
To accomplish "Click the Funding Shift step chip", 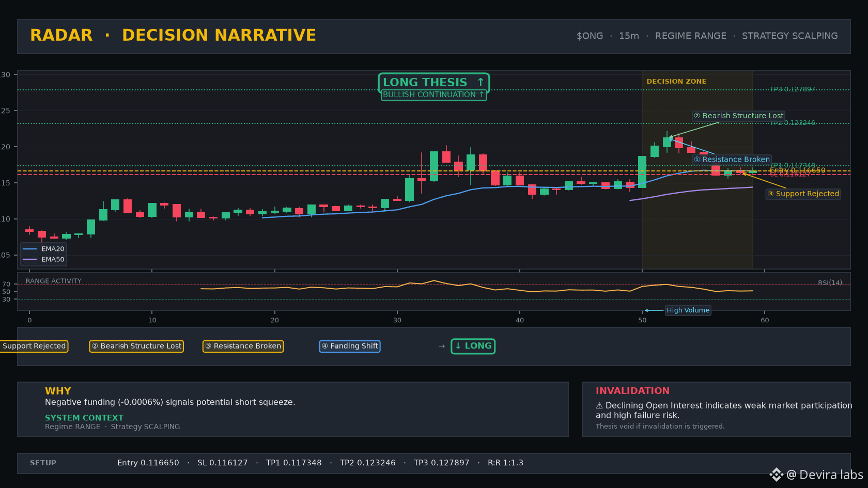I will (350, 346).
